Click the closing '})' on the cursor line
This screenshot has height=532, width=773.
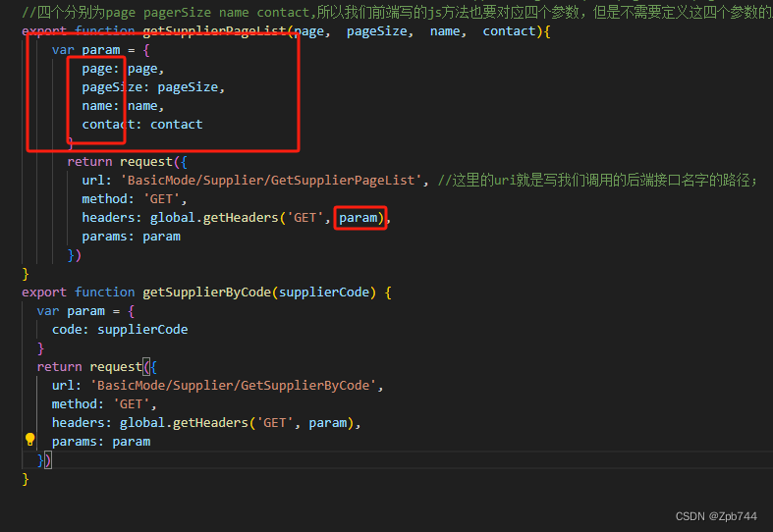coord(44,460)
